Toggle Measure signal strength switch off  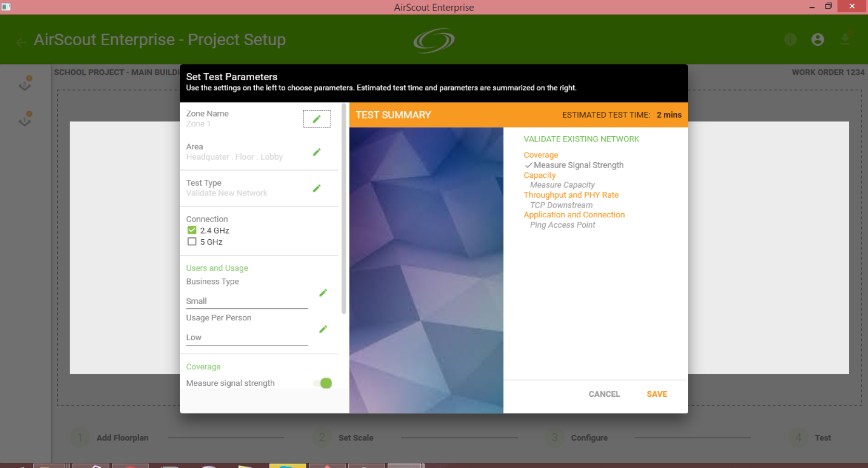[x=323, y=383]
